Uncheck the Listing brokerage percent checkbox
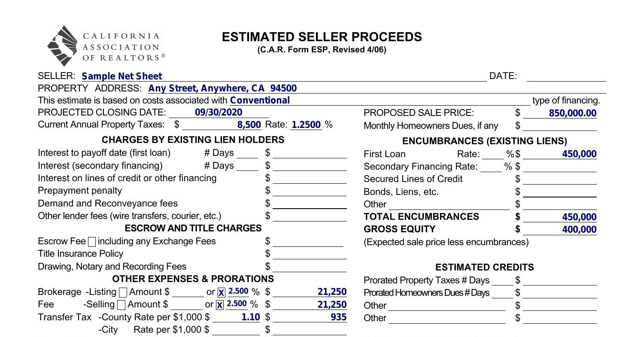 (221, 293)
